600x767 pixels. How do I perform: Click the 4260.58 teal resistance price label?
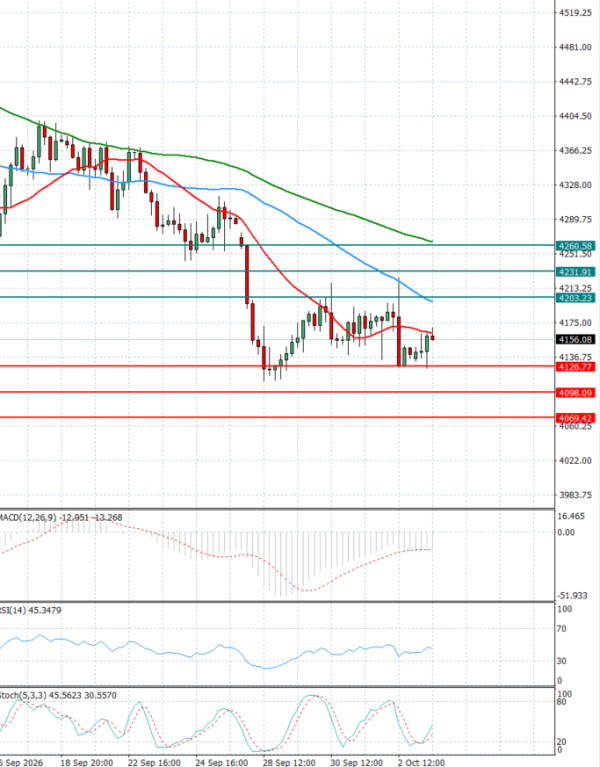pos(576,246)
